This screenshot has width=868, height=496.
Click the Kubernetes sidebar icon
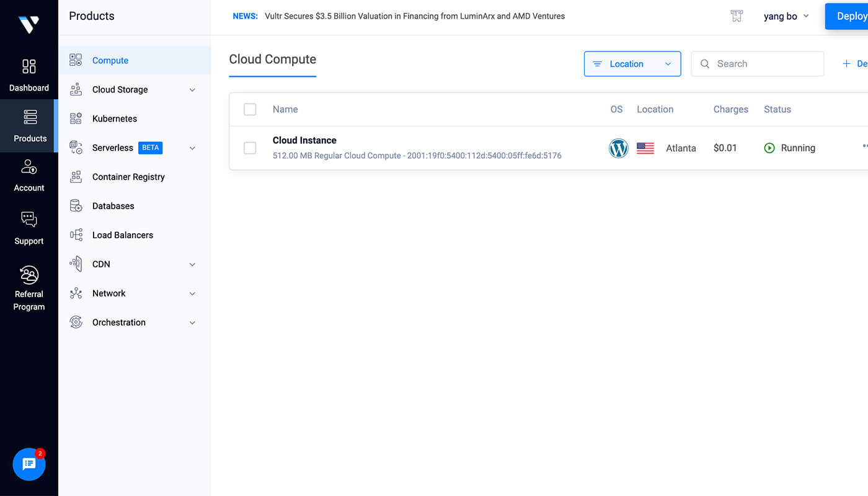pyautogui.click(x=76, y=118)
